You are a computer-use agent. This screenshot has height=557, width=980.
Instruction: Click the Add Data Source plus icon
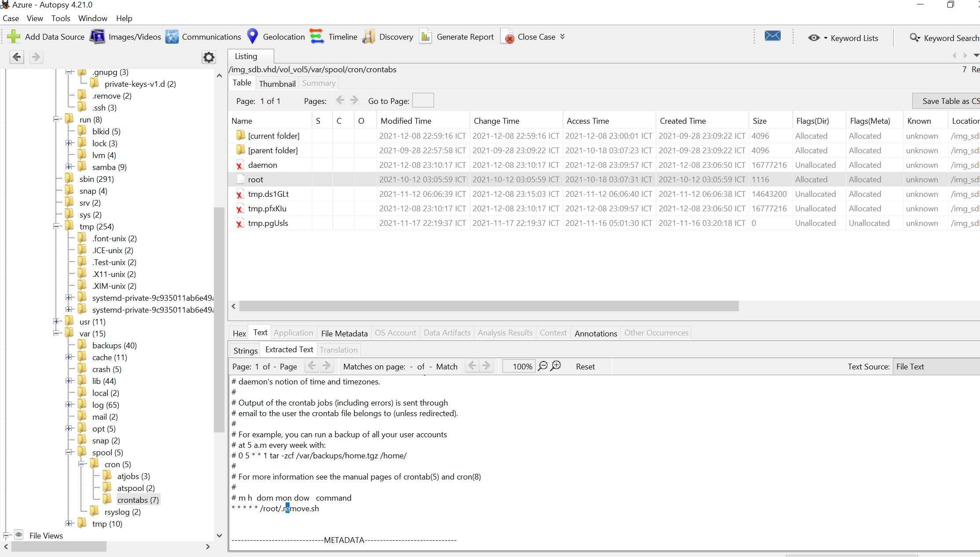[x=14, y=37]
